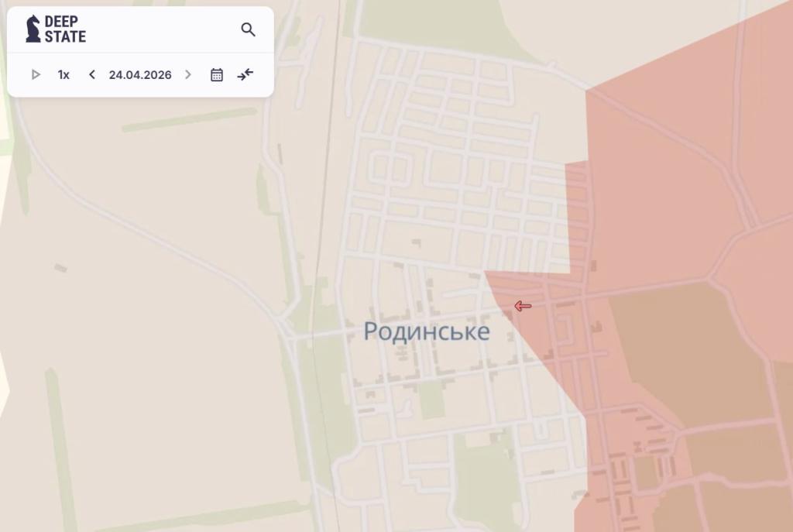793x532 pixels.
Task: Start timeline playback with play button
Action: pos(36,75)
